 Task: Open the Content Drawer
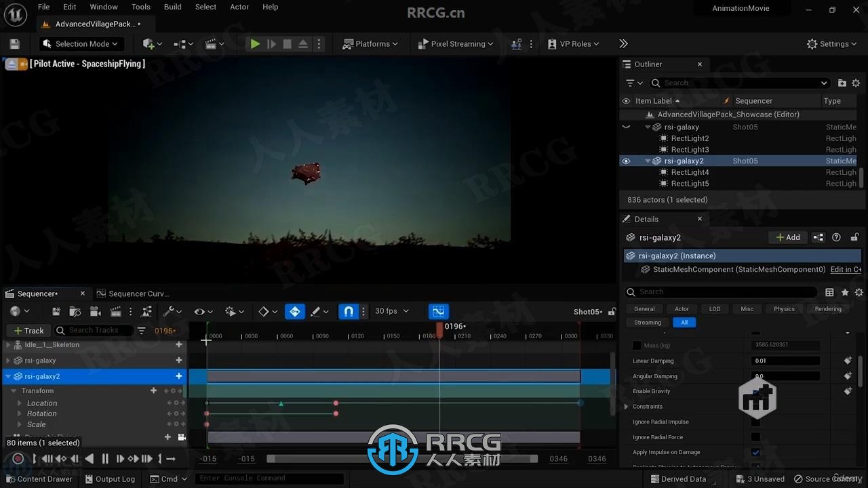pos(38,479)
